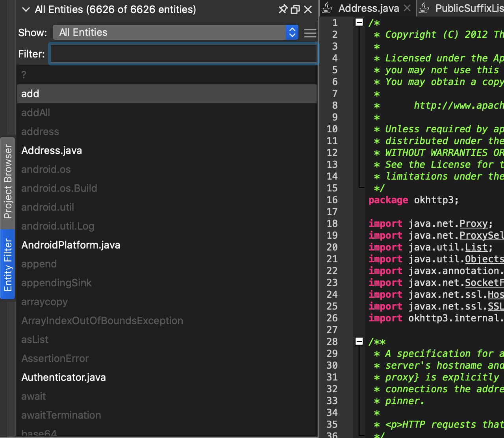
Task: Select Address.java in the entity list
Action: 52,150
